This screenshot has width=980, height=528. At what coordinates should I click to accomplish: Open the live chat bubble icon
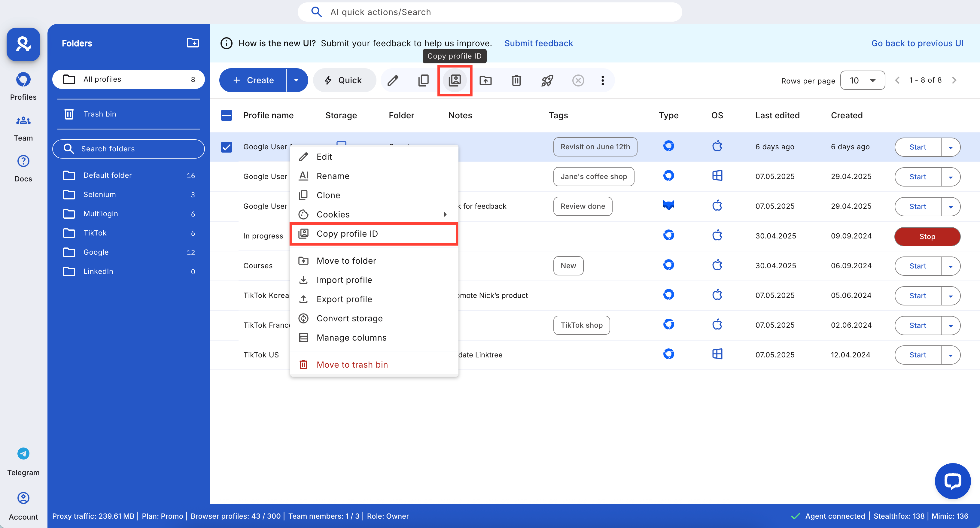click(953, 481)
